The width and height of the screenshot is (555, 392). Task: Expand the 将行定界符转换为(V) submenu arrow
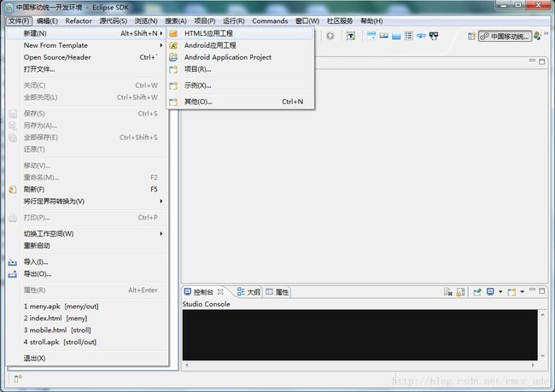pyautogui.click(x=161, y=202)
